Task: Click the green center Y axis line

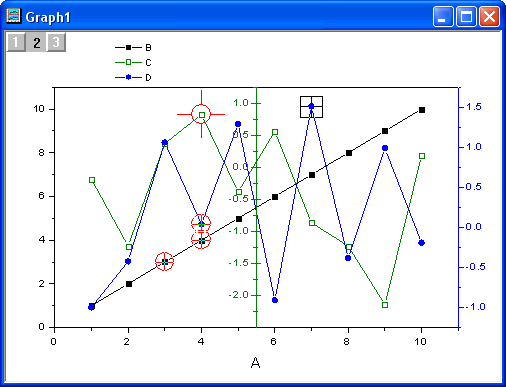Action: [256, 207]
